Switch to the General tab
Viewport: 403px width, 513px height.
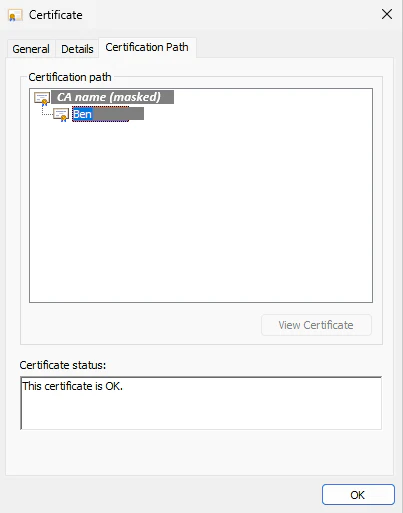tap(31, 49)
